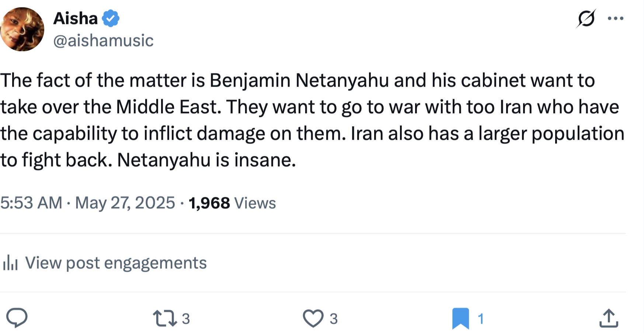644x334 pixels.
Task: Remove the bookmark via the blue bookmark icon
Action: coord(460,319)
